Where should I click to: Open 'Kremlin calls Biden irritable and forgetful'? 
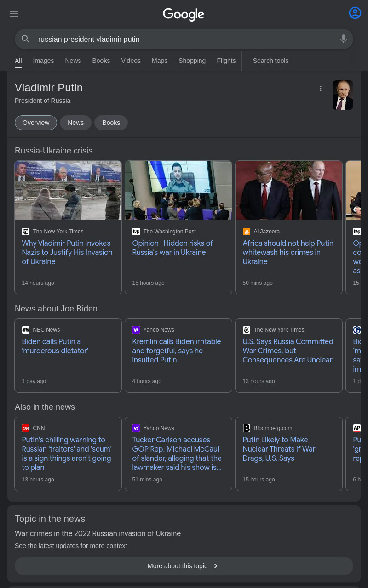(x=177, y=351)
